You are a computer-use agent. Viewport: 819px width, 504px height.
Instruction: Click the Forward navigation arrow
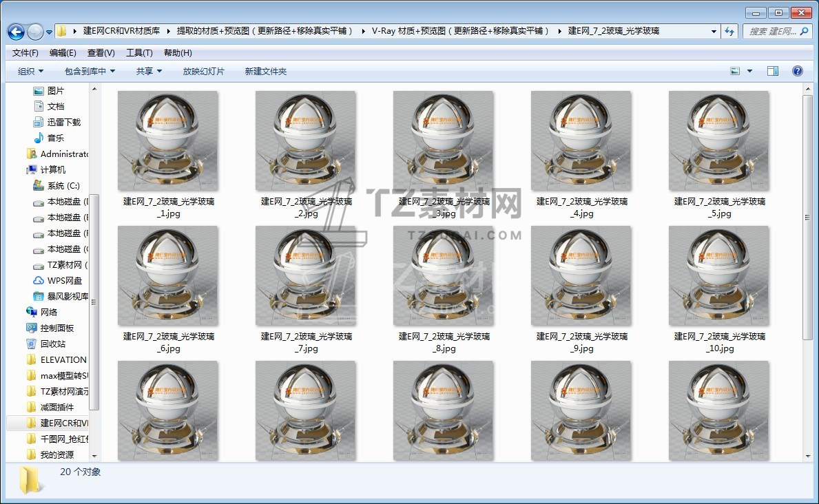[x=35, y=32]
